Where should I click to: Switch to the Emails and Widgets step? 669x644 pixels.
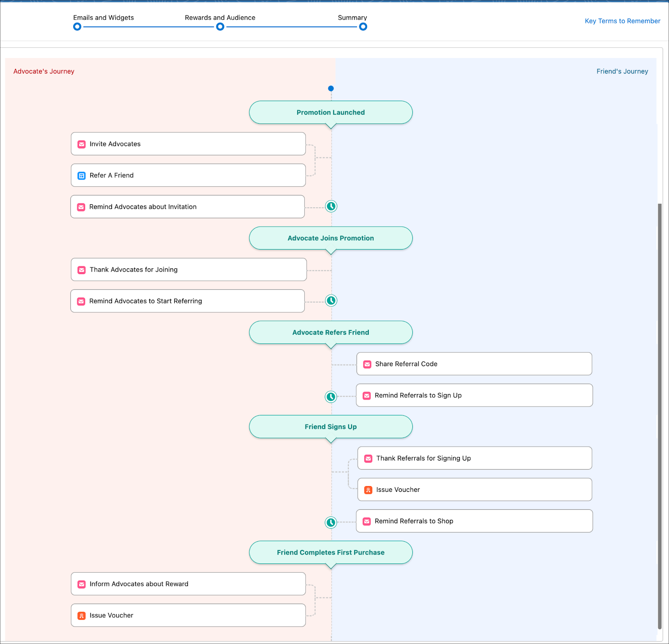[77, 26]
